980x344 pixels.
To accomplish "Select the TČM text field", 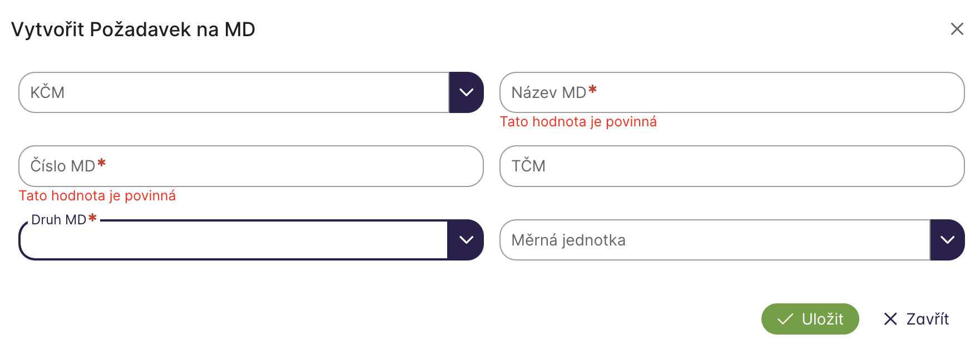I will coord(732,166).
